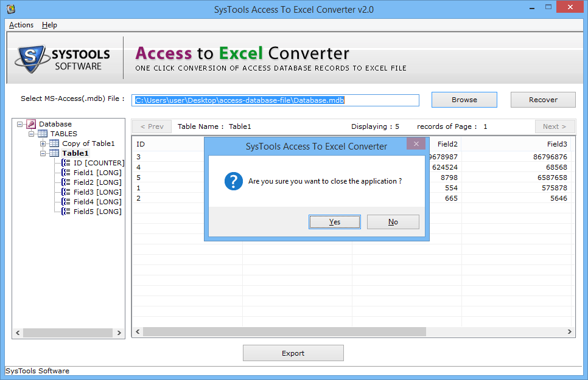This screenshot has width=588, height=380.
Task: Choose No to keep application open
Action: (393, 222)
